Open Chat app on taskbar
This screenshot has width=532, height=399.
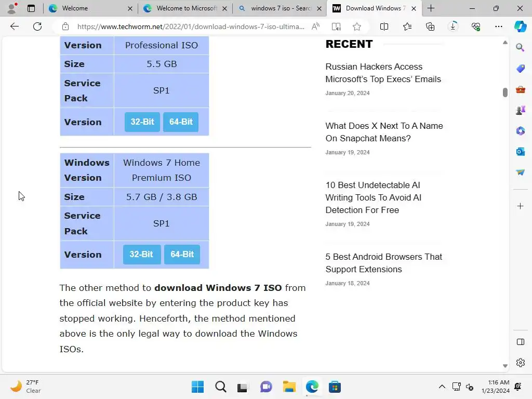266,387
